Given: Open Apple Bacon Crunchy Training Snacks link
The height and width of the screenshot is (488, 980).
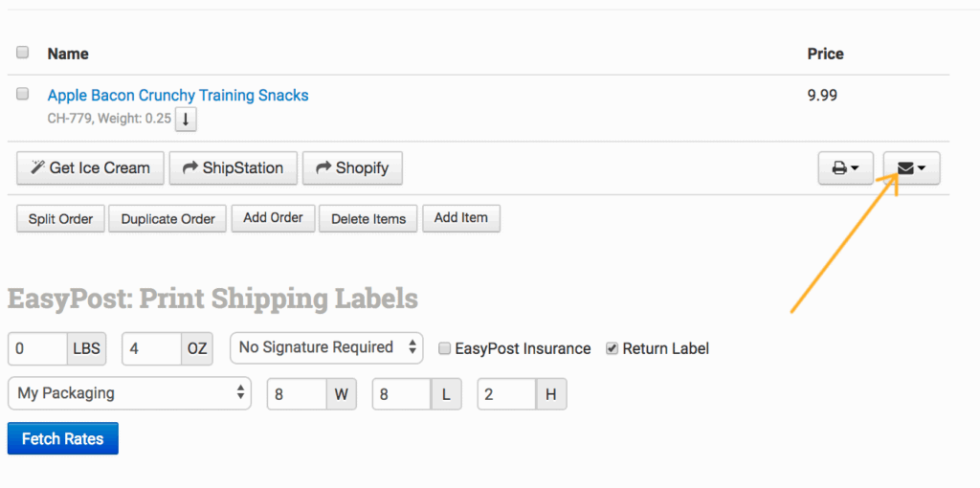Looking at the screenshot, I should click(178, 95).
